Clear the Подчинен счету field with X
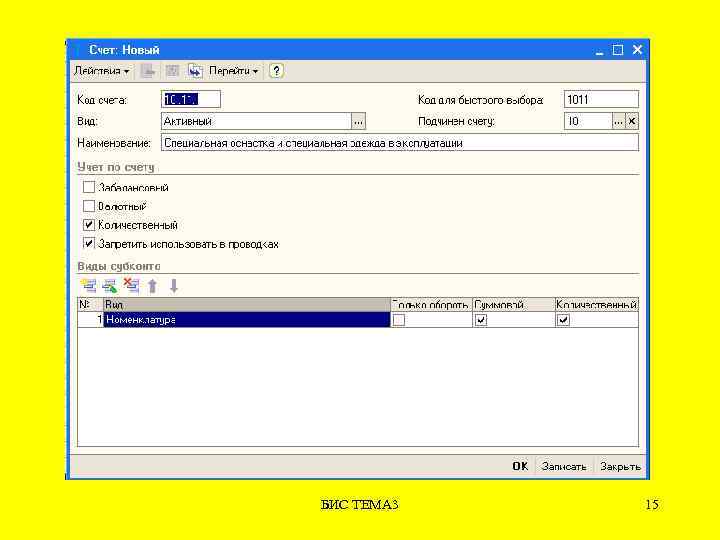 click(632, 122)
